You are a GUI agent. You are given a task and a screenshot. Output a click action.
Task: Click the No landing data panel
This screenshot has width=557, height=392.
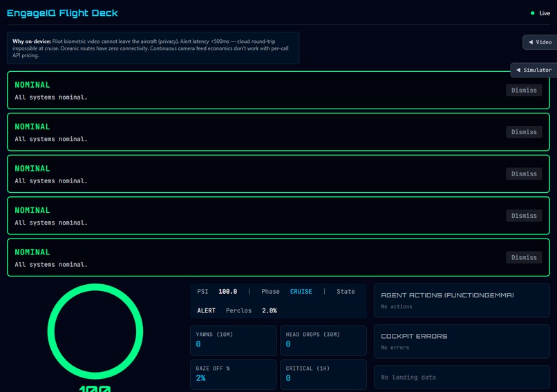tap(462, 377)
